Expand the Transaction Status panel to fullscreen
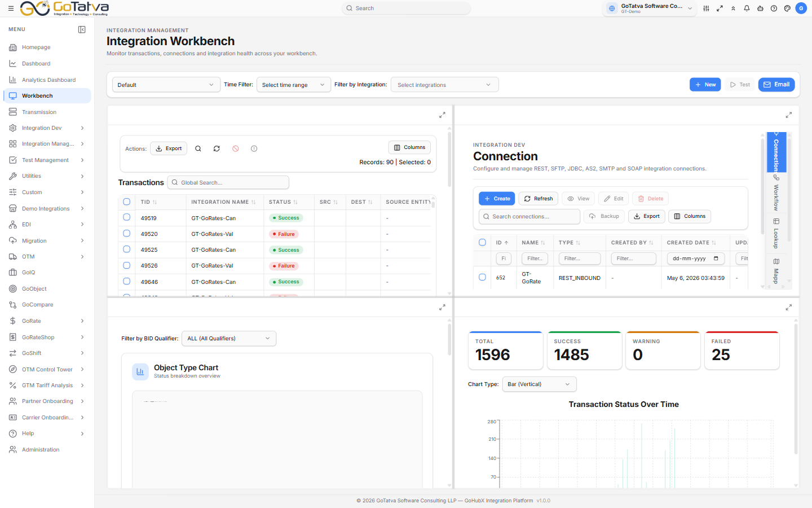 pyautogui.click(x=788, y=308)
